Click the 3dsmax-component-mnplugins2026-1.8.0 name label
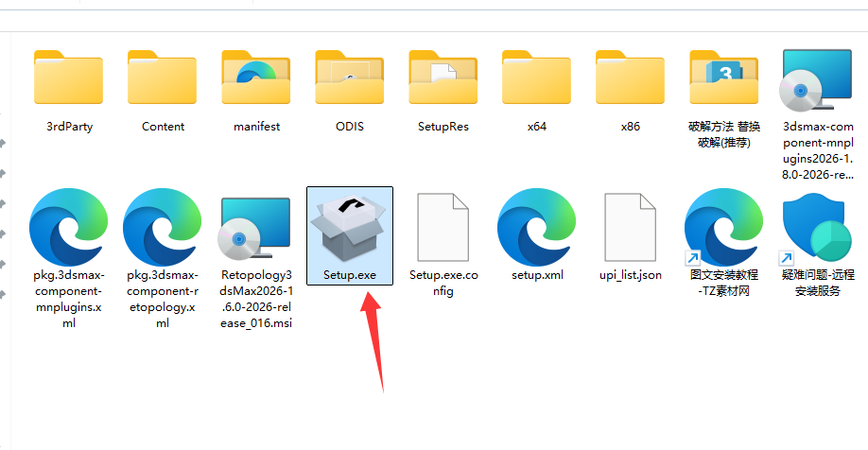Image resolution: width=868 pixels, height=450 pixels. (818, 150)
